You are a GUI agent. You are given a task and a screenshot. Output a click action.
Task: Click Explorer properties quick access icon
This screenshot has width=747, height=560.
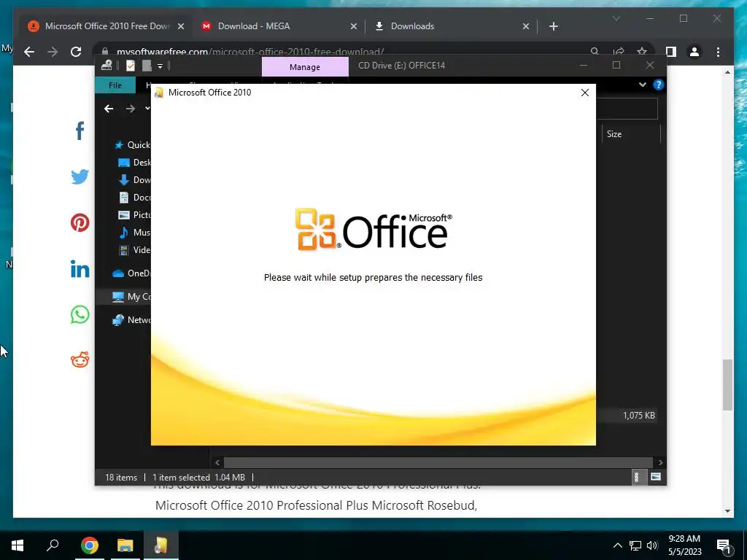click(131, 66)
